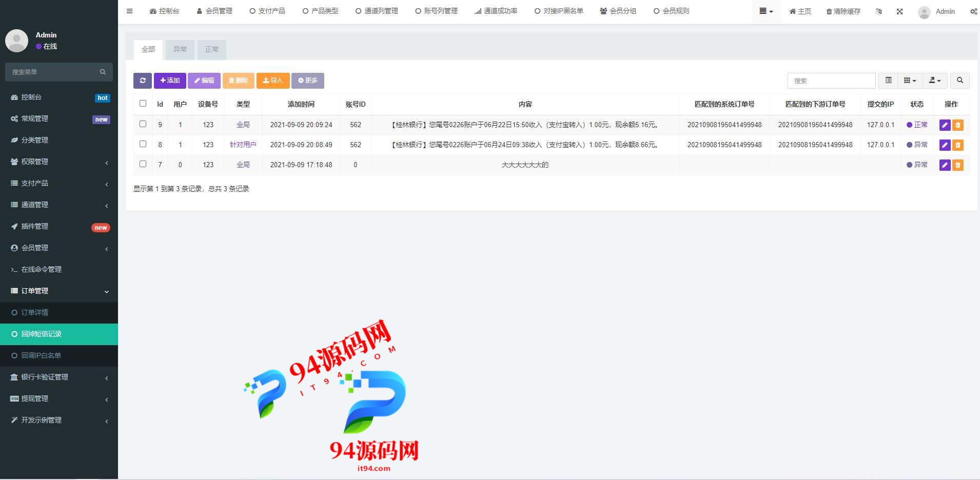Click the 删除 delete button in toolbar
The image size is (980, 480).
(239, 81)
